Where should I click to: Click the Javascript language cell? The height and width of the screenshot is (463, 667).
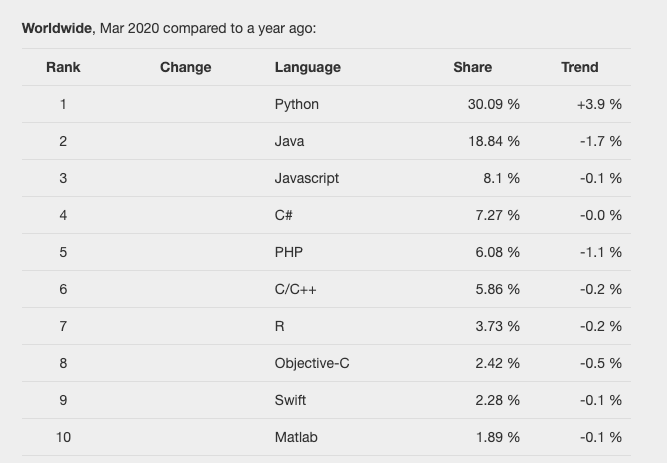(306, 178)
